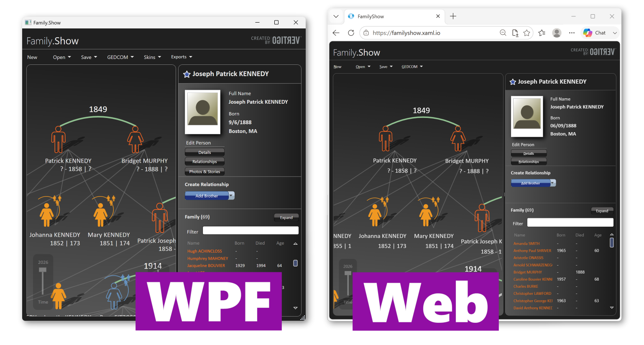Click Expand family list in WPF window
Image resolution: width=644 pixels, height=345 pixels.
(x=286, y=217)
